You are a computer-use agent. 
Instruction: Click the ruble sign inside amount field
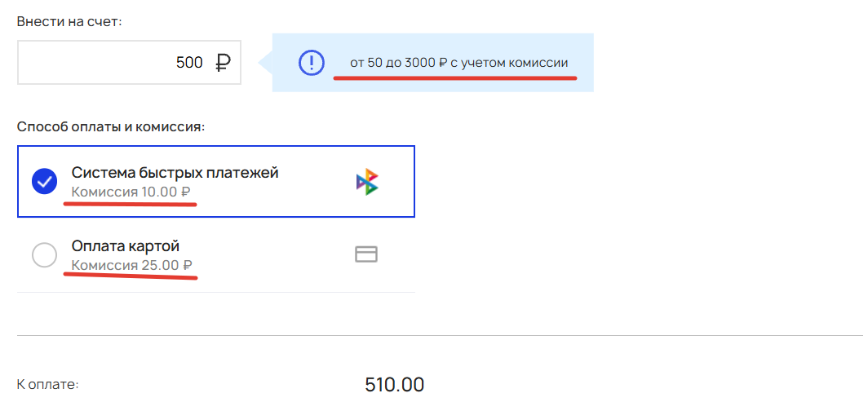(221, 63)
